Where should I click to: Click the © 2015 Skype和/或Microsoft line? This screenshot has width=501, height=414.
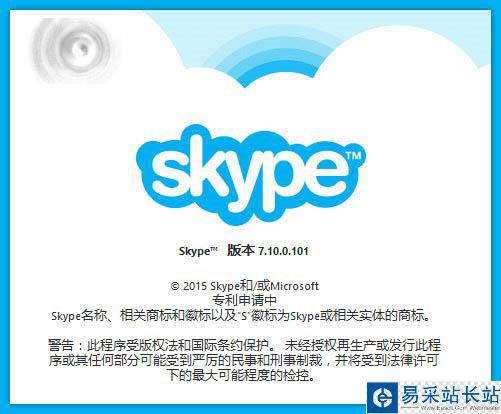pyautogui.click(x=245, y=286)
